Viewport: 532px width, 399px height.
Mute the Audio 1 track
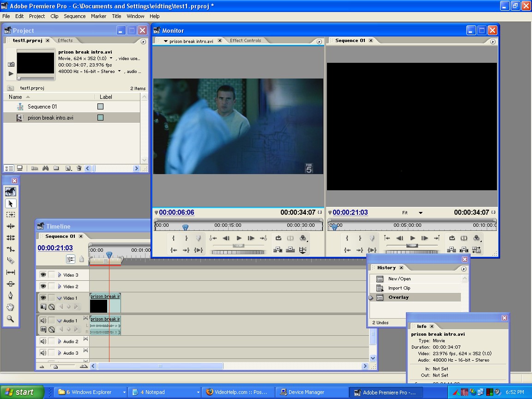[43, 320]
